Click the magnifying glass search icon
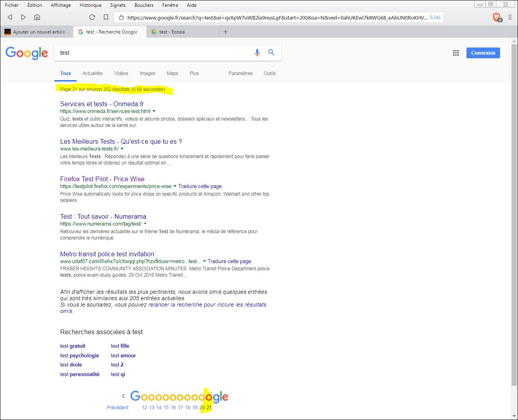The height and width of the screenshot is (420, 518). click(271, 52)
